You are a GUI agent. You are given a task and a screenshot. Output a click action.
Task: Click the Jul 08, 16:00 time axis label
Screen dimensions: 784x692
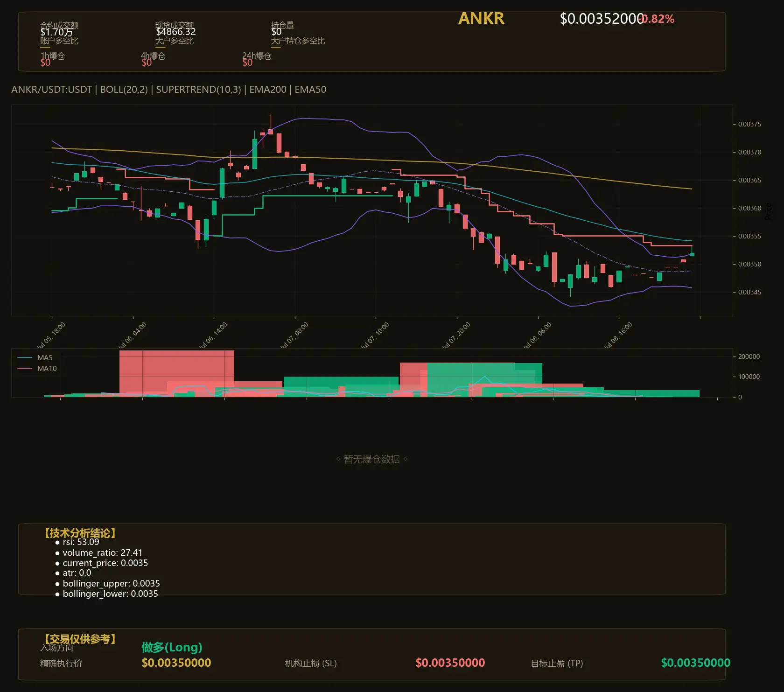click(618, 336)
